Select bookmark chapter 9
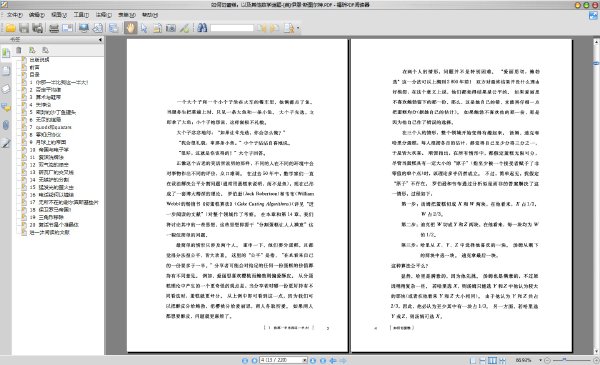The width and height of the screenshot is (600, 365). [x=48, y=142]
